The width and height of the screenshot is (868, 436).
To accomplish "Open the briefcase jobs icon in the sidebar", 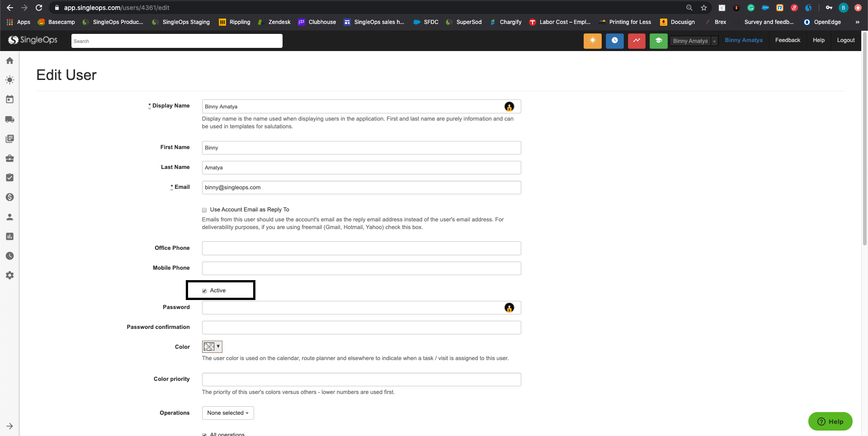I will (x=9, y=158).
